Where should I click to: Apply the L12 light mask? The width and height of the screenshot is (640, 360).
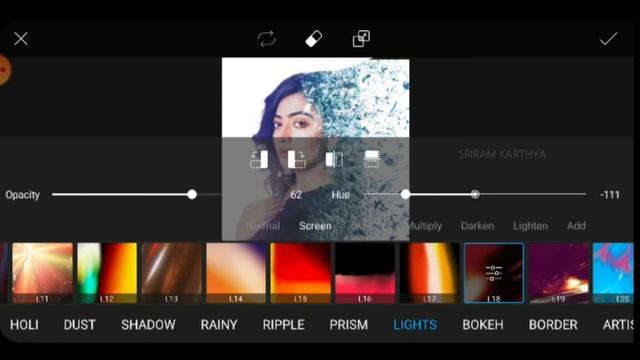107,273
